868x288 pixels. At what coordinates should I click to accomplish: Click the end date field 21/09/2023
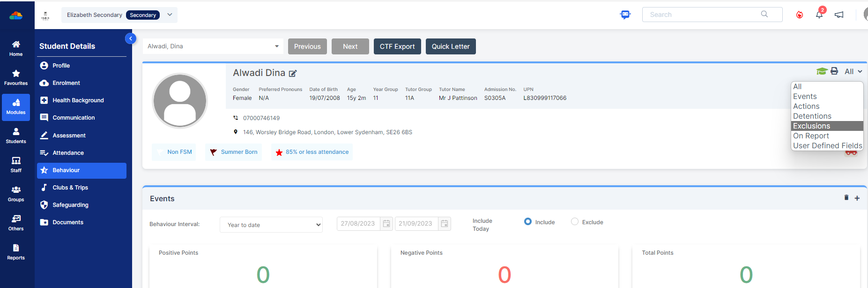[x=416, y=224]
